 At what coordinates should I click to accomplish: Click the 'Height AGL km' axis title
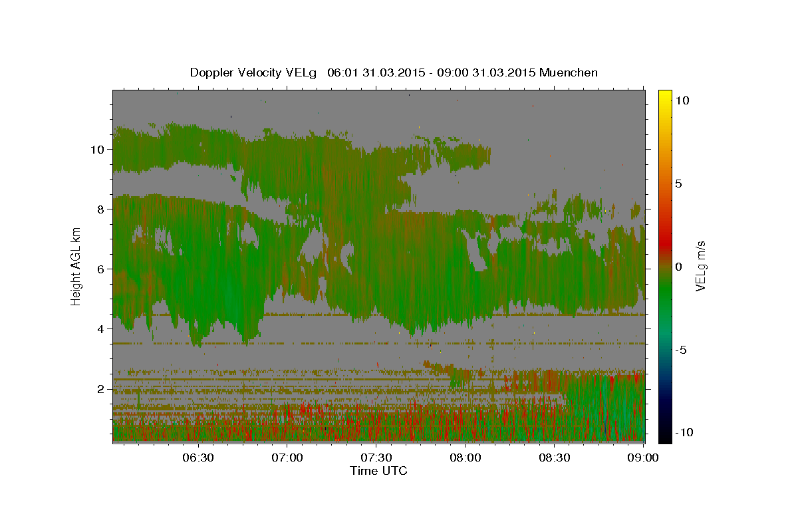point(76,267)
